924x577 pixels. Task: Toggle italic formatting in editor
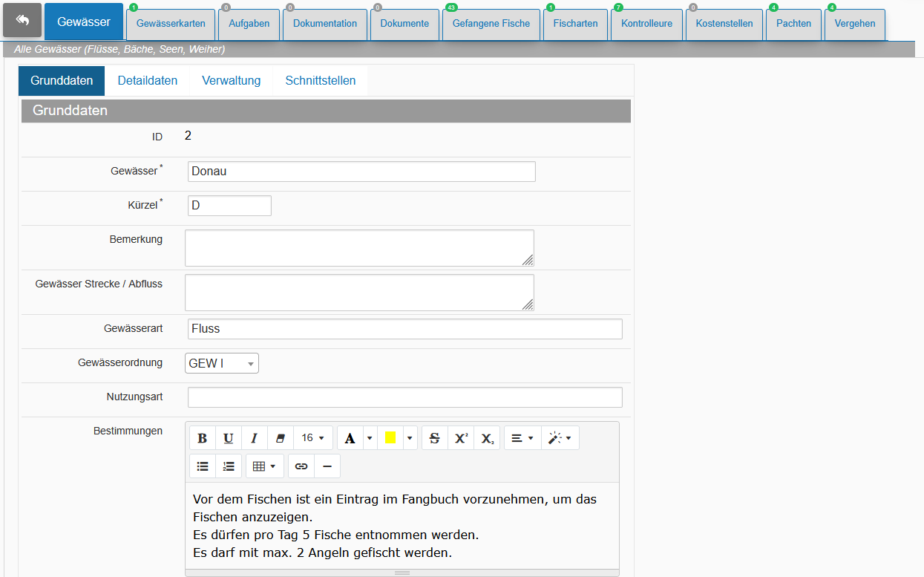click(254, 438)
